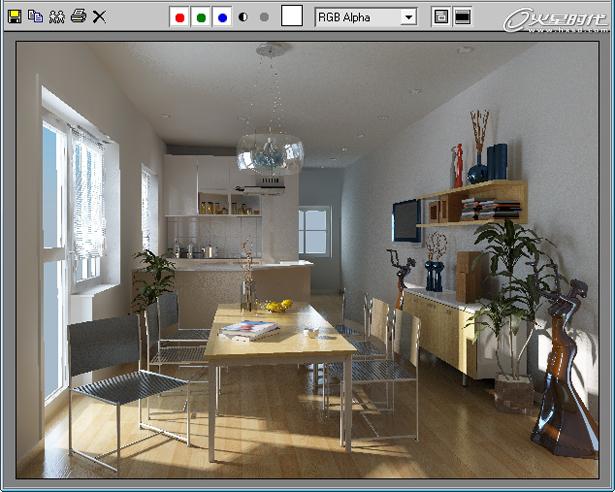
Task: Click the dark Toggle UI button
Action: coord(462,17)
